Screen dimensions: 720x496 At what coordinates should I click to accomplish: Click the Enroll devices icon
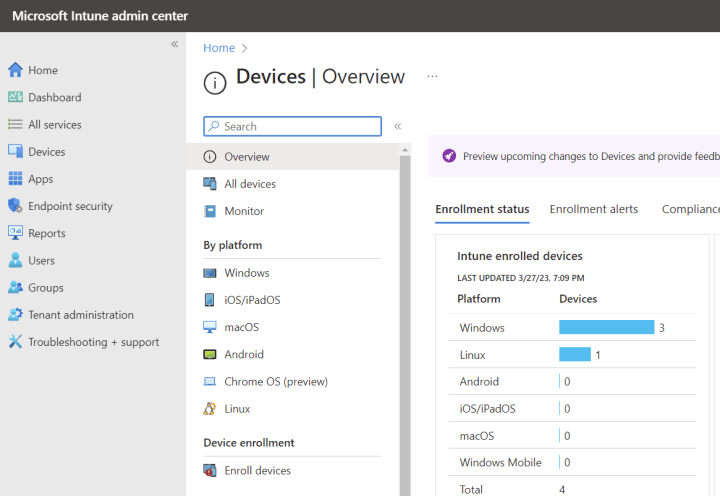tap(210, 471)
